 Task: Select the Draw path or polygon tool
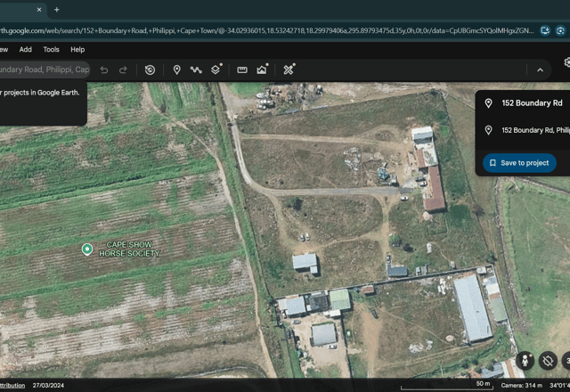click(x=196, y=69)
